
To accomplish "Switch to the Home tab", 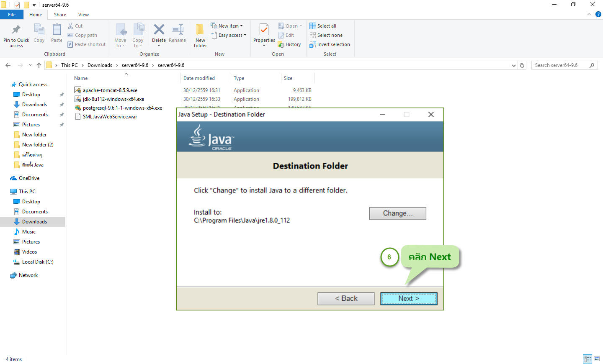I will coord(36,15).
